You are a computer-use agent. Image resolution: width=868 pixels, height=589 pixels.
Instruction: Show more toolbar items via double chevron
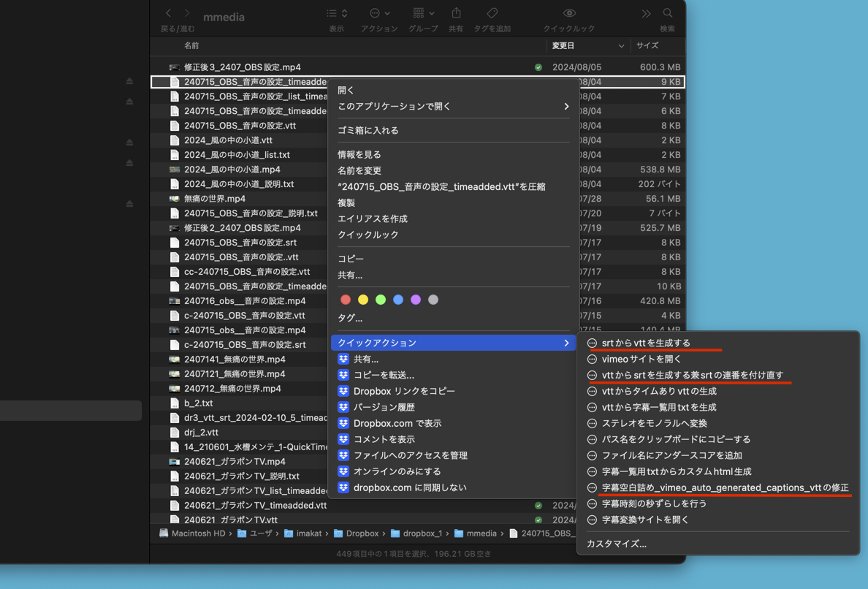tap(646, 13)
